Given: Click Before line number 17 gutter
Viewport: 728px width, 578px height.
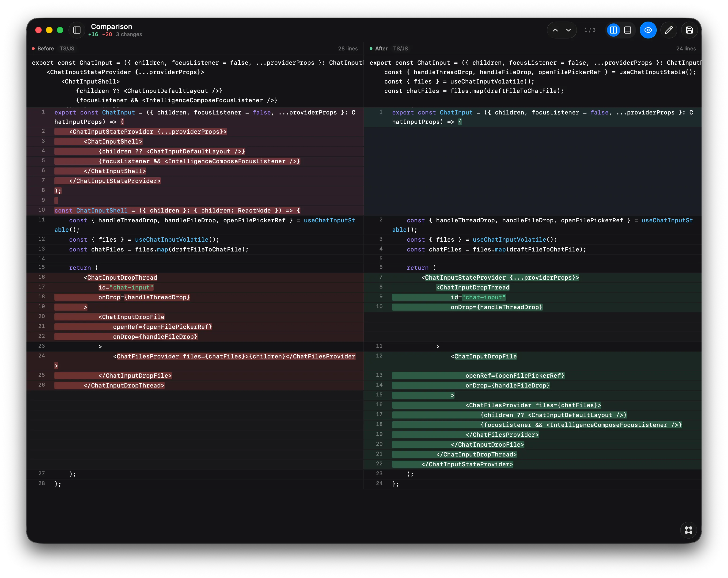Looking at the screenshot, I should 42,287.
